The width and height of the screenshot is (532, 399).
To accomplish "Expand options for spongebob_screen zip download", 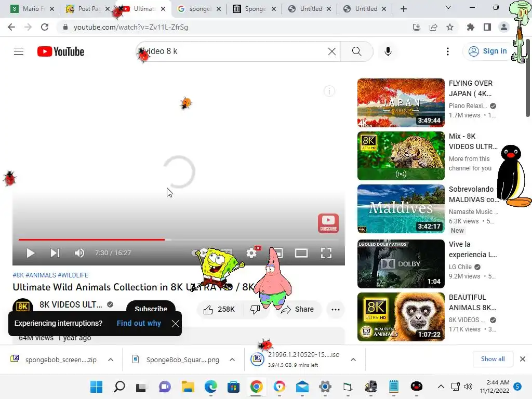I will tap(111, 360).
